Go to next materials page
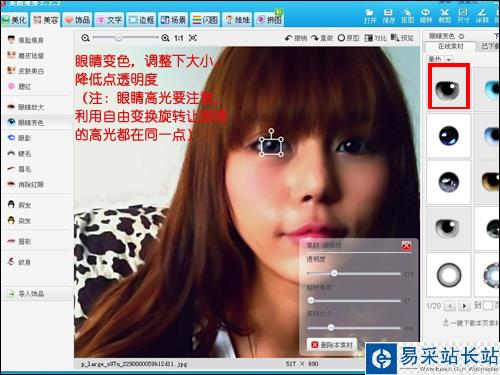The width and height of the screenshot is (500, 375). point(464,306)
